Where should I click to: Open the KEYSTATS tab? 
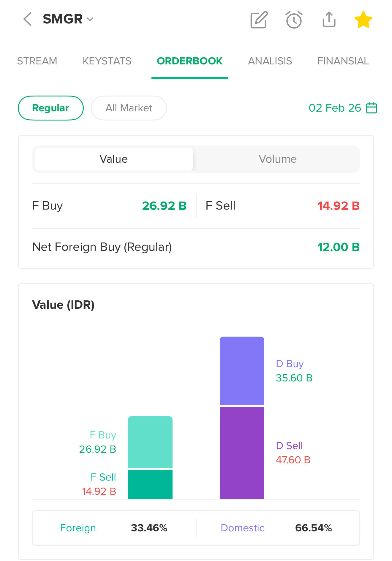click(107, 61)
